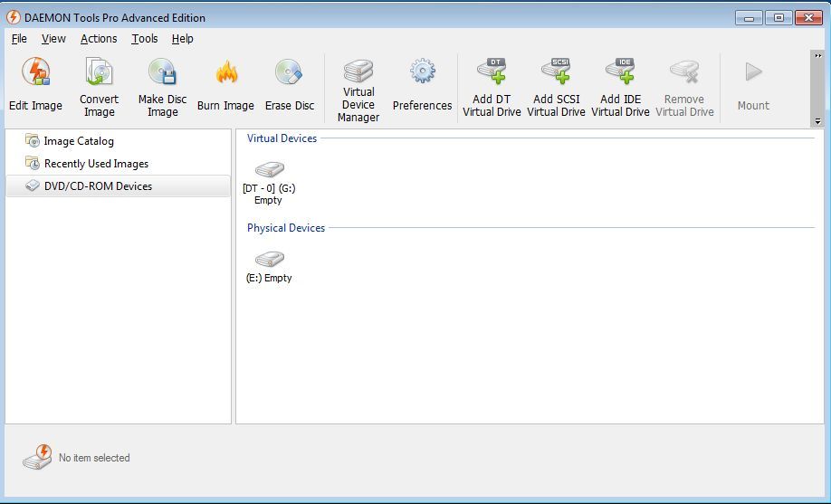This screenshot has width=831, height=504.
Task: Click the DAEMON Tools title bar logo
Action: 14,17
